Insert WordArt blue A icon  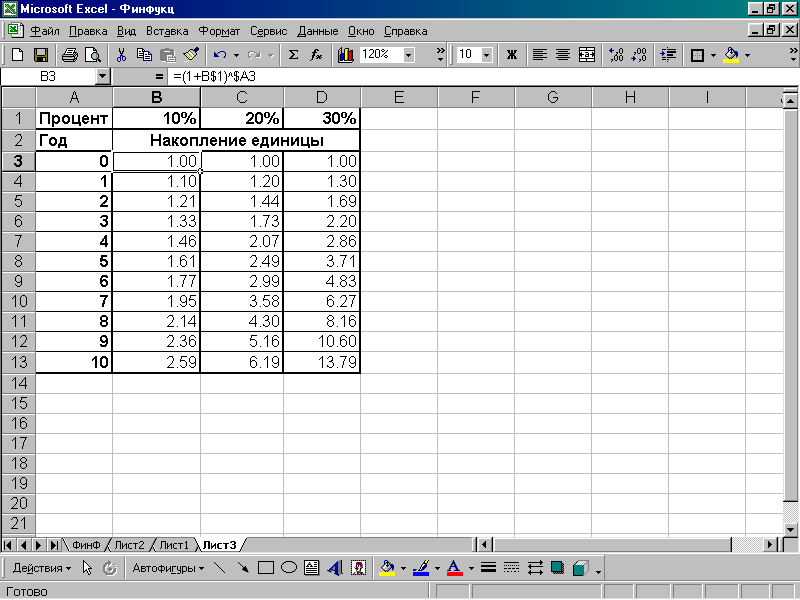click(335, 568)
